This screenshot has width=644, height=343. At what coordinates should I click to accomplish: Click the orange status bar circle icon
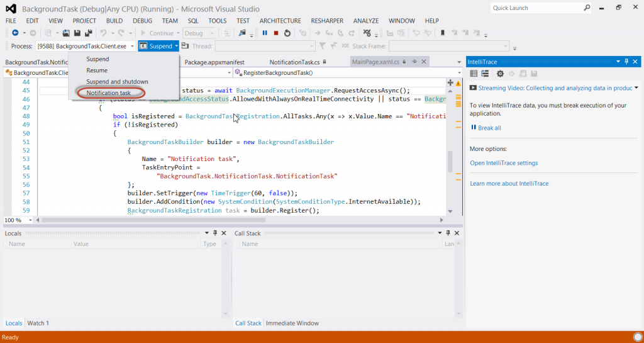[637, 337]
